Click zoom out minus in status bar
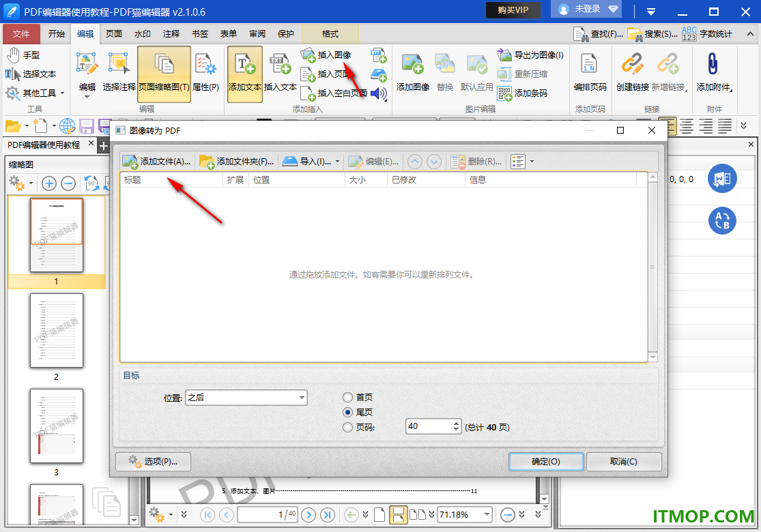 [508, 514]
